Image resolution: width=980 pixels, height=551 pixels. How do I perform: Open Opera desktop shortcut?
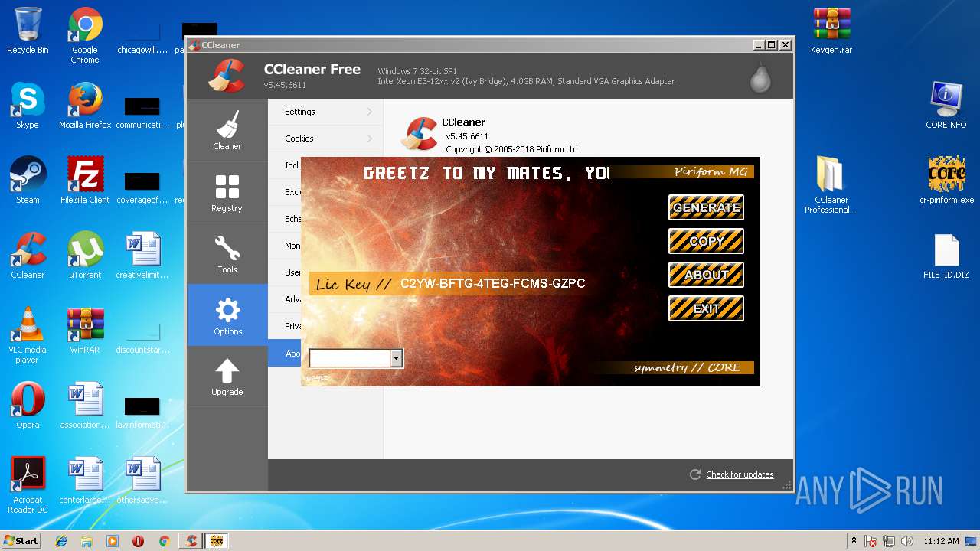28,406
